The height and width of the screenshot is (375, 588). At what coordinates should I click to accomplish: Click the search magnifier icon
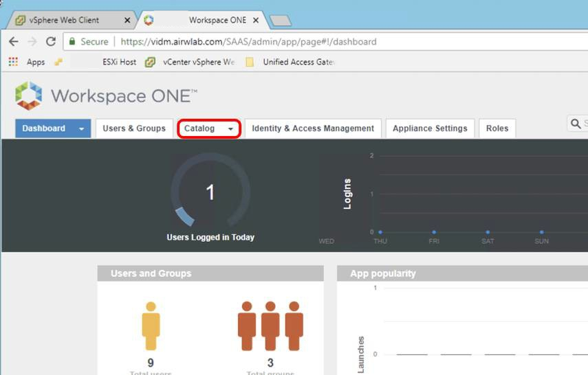[x=576, y=124]
